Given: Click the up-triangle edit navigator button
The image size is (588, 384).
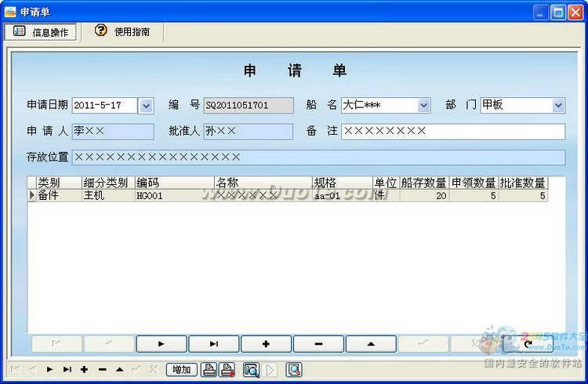Looking at the screenshot, I should coord(371,343).
